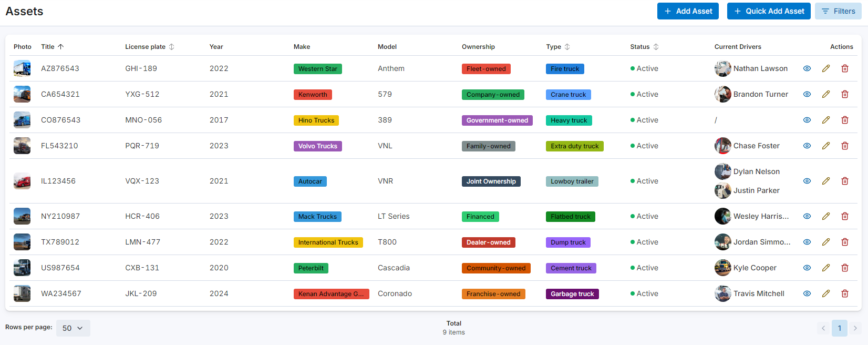View asset CO876543 using eye icon

coord(807,120)
